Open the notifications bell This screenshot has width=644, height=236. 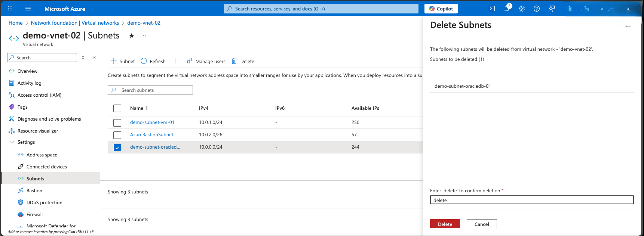(x=507, y=9)
